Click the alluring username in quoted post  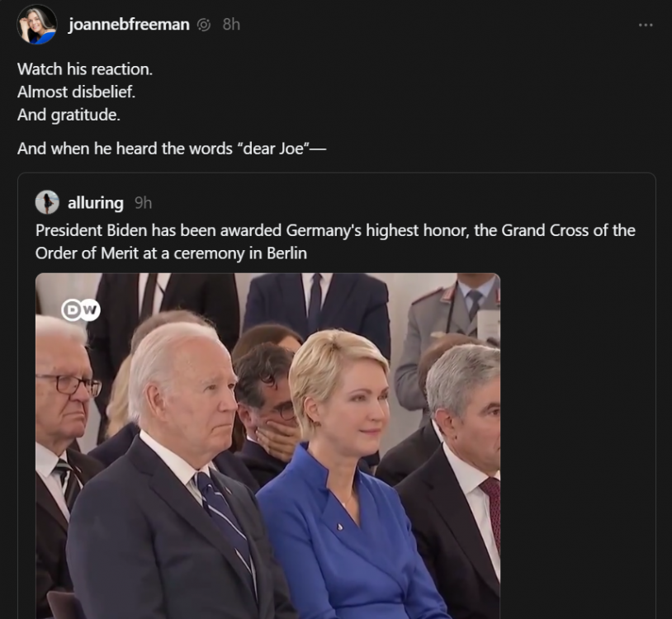tap(96, 203)
